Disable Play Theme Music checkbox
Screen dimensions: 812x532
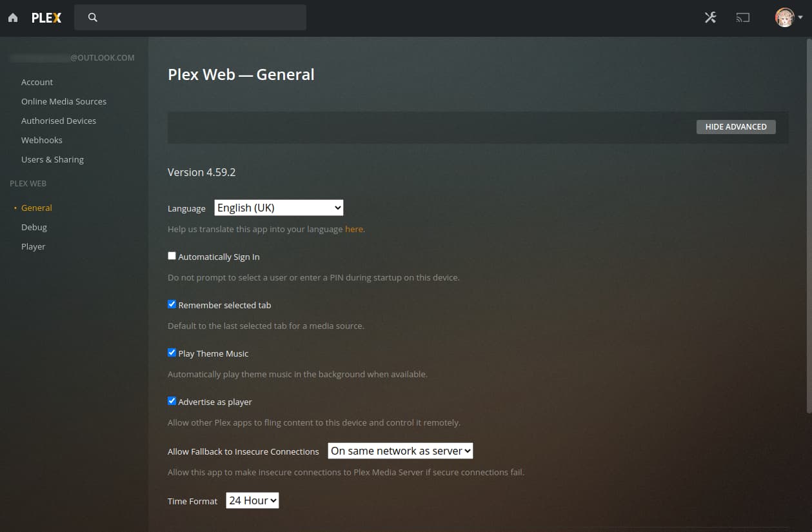tap(172, 353)
